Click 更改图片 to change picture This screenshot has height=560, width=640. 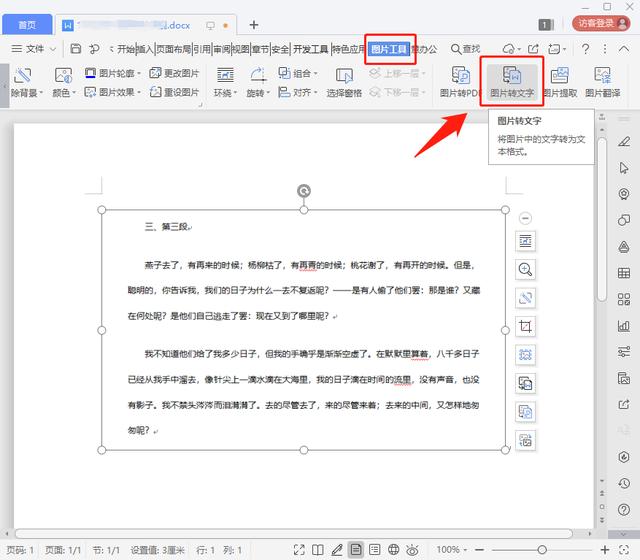tap(174, 73)
